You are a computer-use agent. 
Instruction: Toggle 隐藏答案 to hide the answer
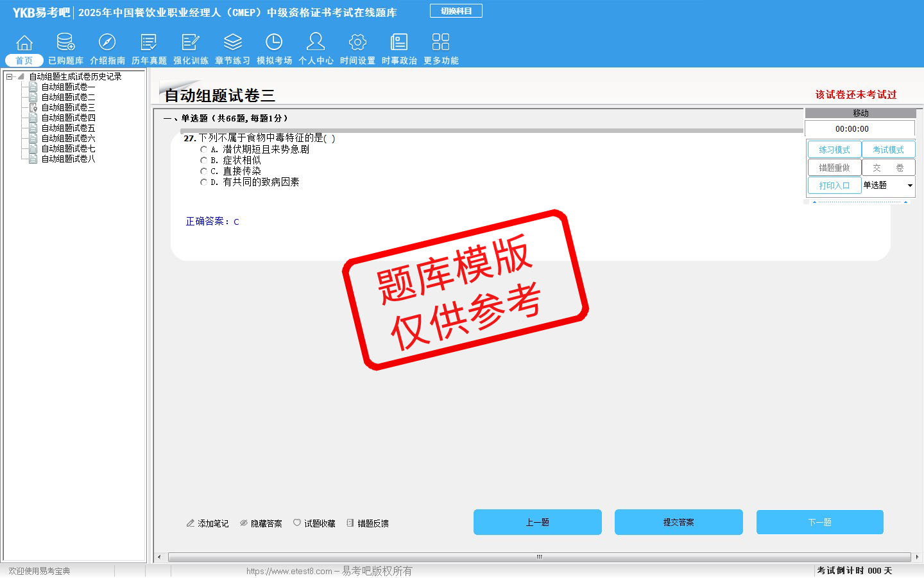pyautogui.click(x=261, y=523)
